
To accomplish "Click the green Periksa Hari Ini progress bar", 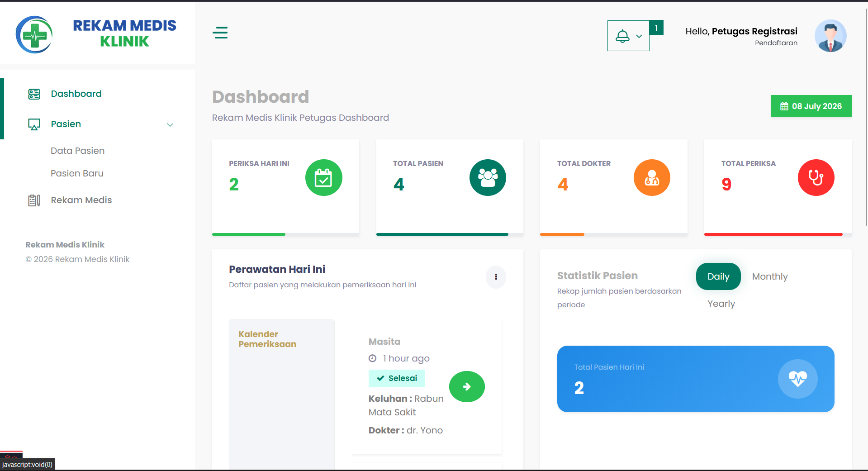I will 249,234.
